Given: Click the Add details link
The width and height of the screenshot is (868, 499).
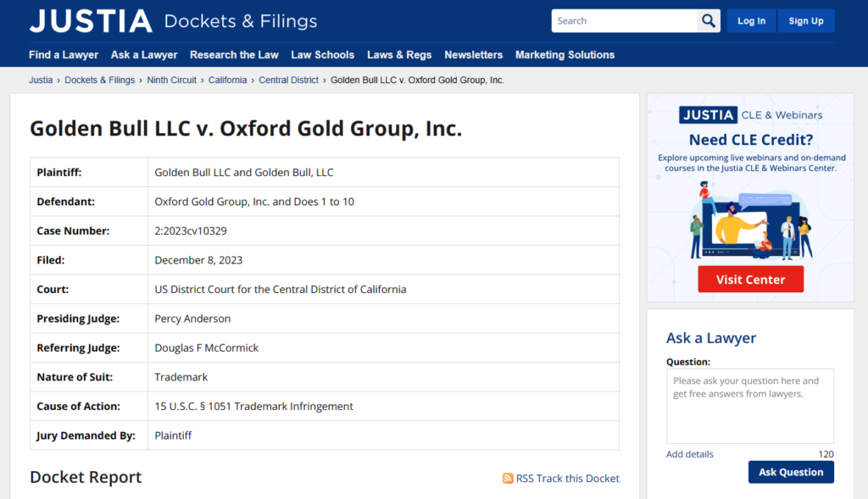Looking at the screenshot, I should [689, 454].
